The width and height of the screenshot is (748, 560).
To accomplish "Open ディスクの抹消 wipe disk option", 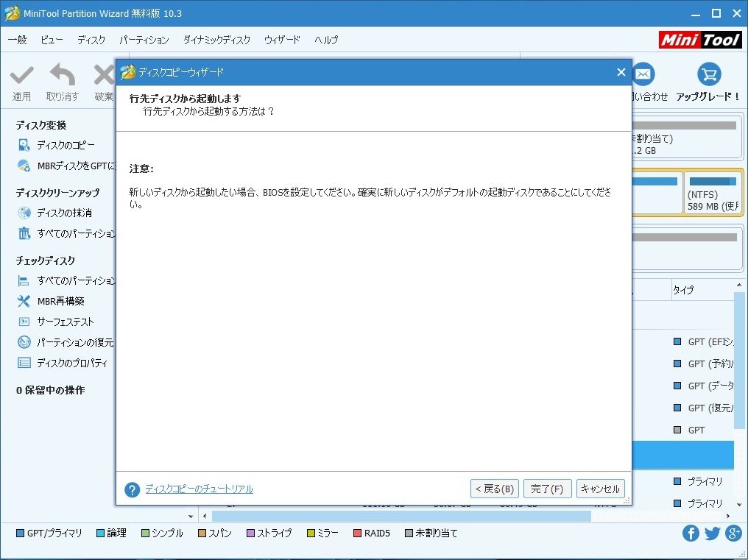I will coord(64,213).
